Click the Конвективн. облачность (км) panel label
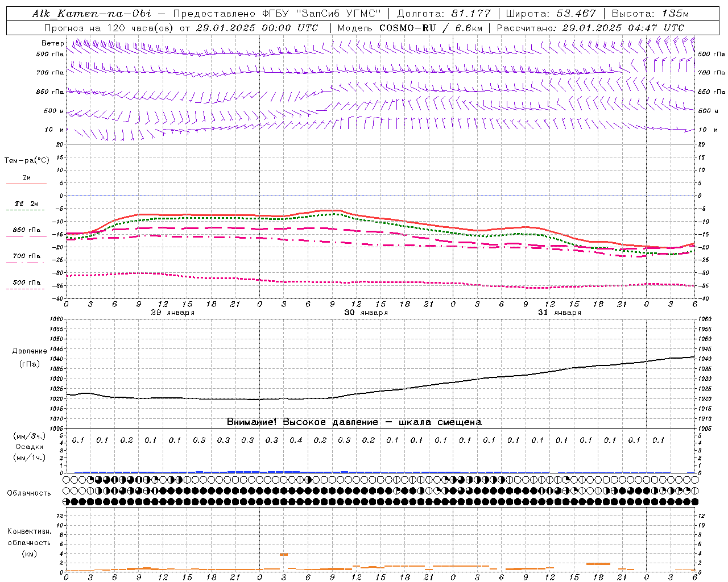Image resolution: width=728 pixels, height=582 pixels. click(x=29, y=542)
